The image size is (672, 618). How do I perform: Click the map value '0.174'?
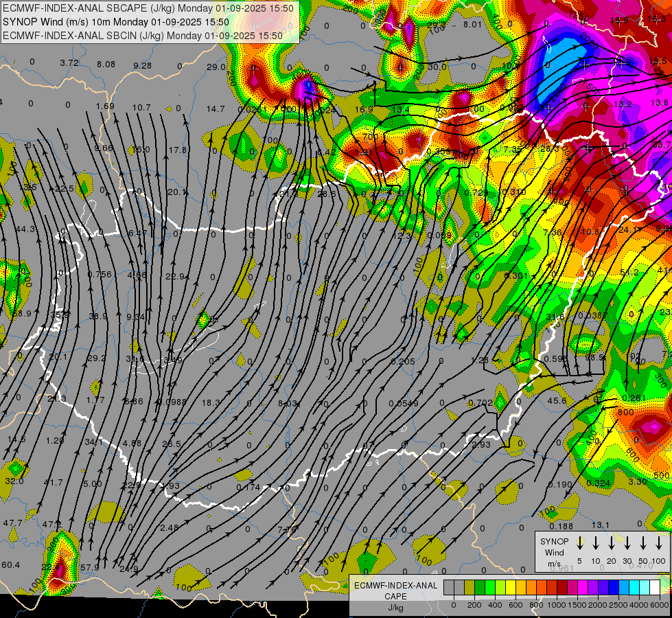248,488
